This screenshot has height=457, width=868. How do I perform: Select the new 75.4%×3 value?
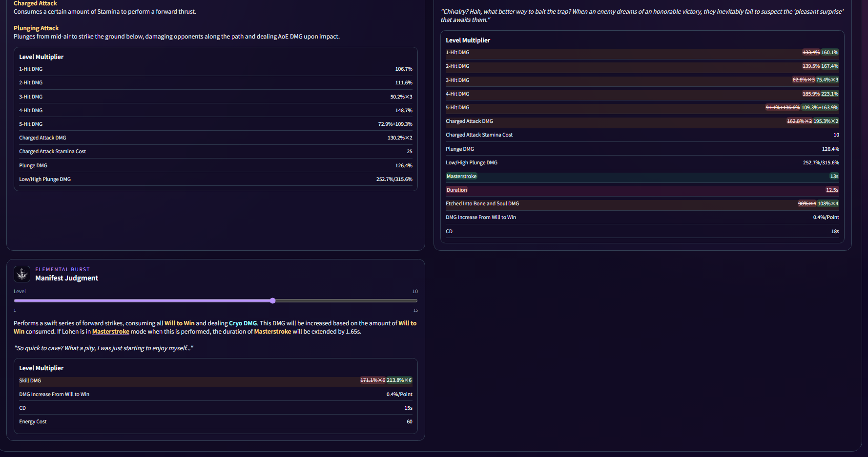827,80
